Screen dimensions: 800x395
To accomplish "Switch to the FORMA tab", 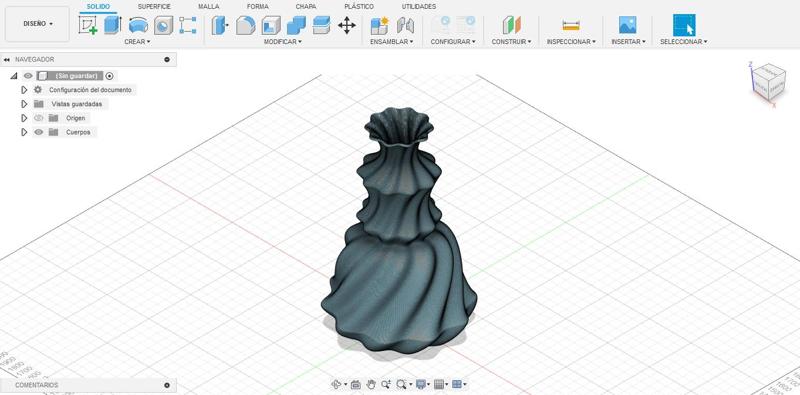I will click(258, 7).
